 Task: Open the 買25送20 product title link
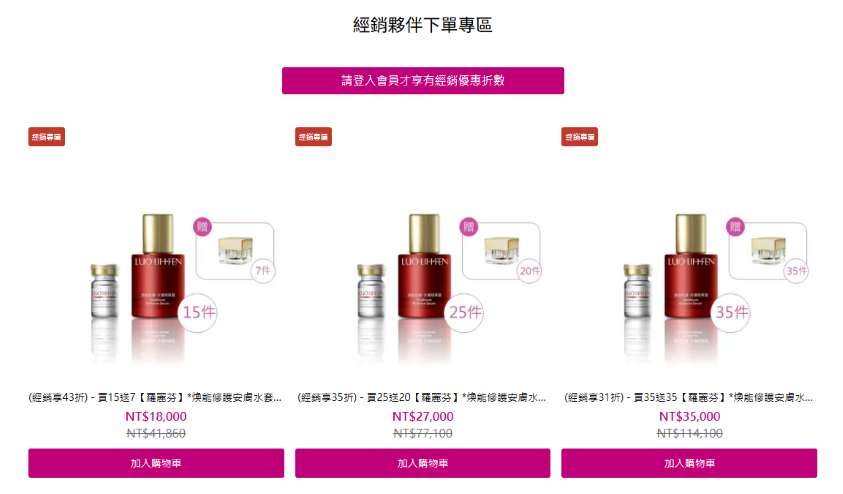click(x=422, y=398)
